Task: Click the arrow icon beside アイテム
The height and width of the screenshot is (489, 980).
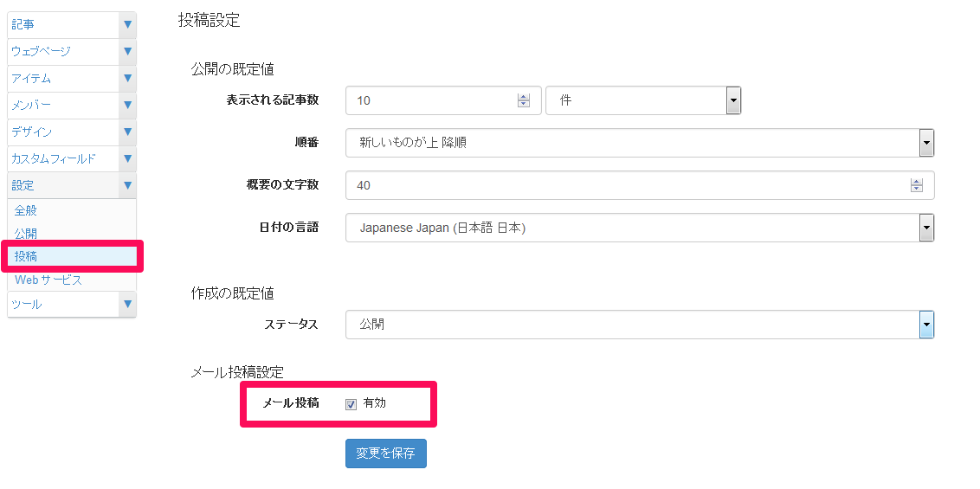Action: tap(127, 79)
